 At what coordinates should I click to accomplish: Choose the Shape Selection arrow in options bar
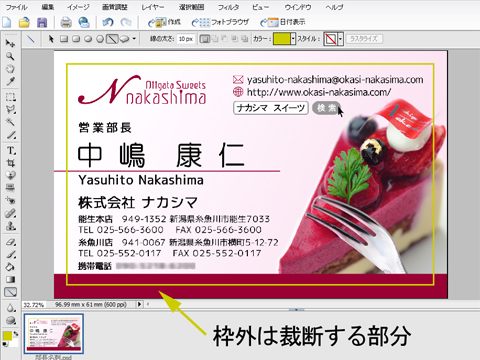pos(51,39)
